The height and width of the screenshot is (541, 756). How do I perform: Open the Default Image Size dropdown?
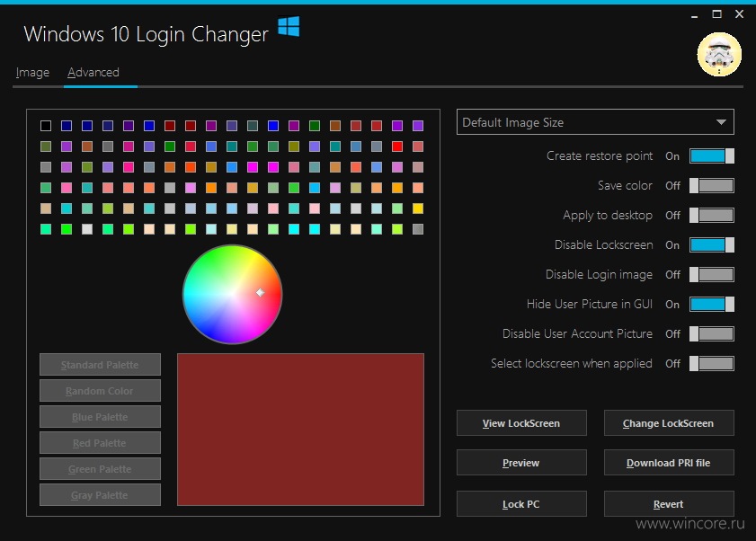tap(595, 122)
